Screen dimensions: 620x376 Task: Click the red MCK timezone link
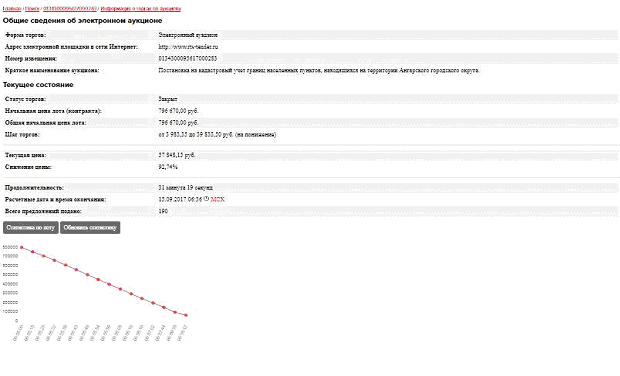click(x=217, y=200)
